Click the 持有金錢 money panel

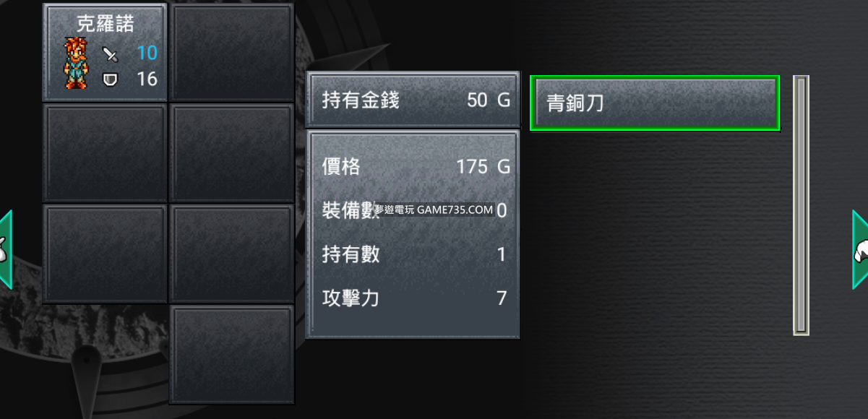[x=413, y=100]
